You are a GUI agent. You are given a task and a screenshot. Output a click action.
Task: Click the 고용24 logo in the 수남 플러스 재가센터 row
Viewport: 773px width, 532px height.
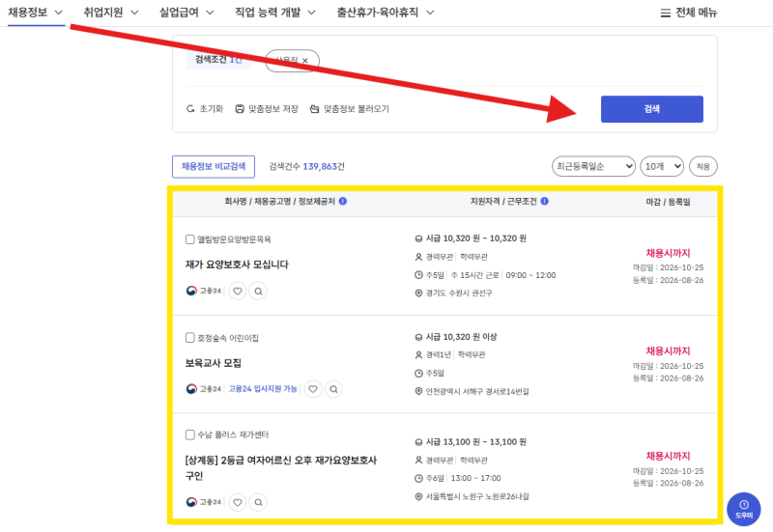[203, 502]
